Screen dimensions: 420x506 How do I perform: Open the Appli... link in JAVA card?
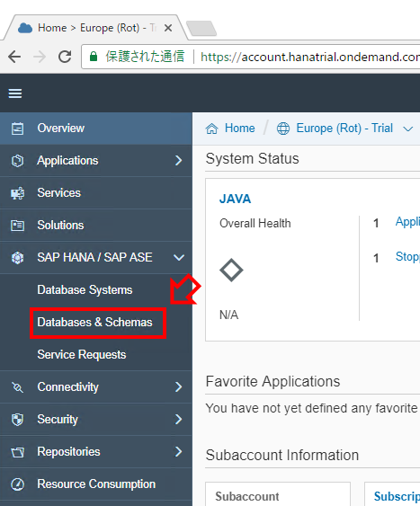(x=407, y=222)
